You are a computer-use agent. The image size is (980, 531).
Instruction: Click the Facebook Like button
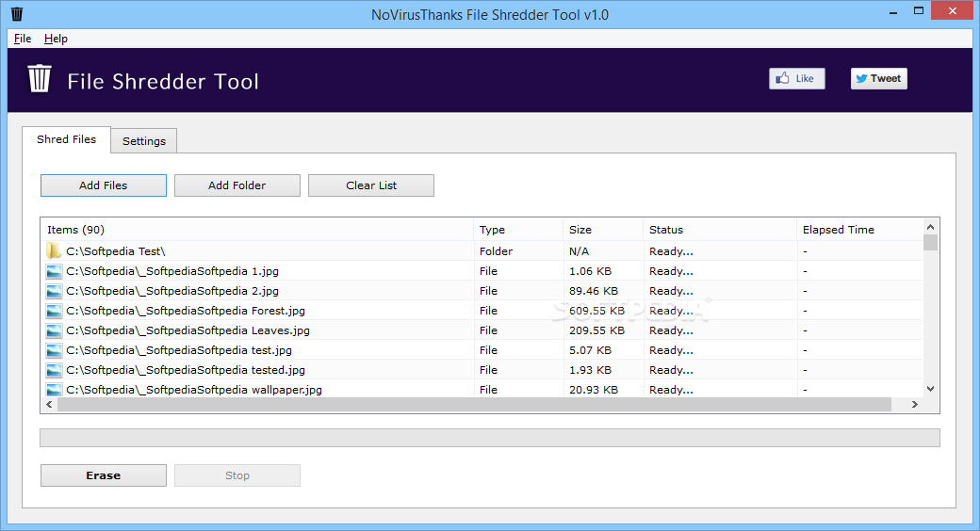(797, 79)
